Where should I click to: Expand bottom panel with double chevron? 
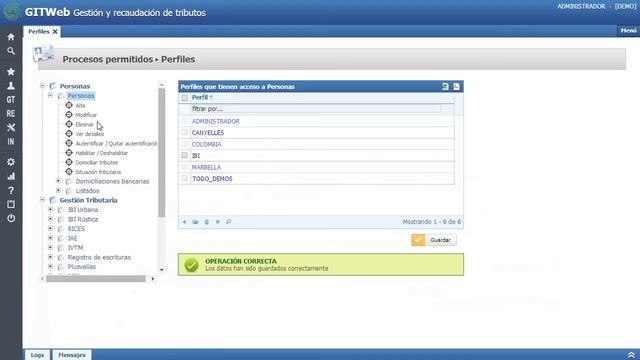tap(631, 355)
